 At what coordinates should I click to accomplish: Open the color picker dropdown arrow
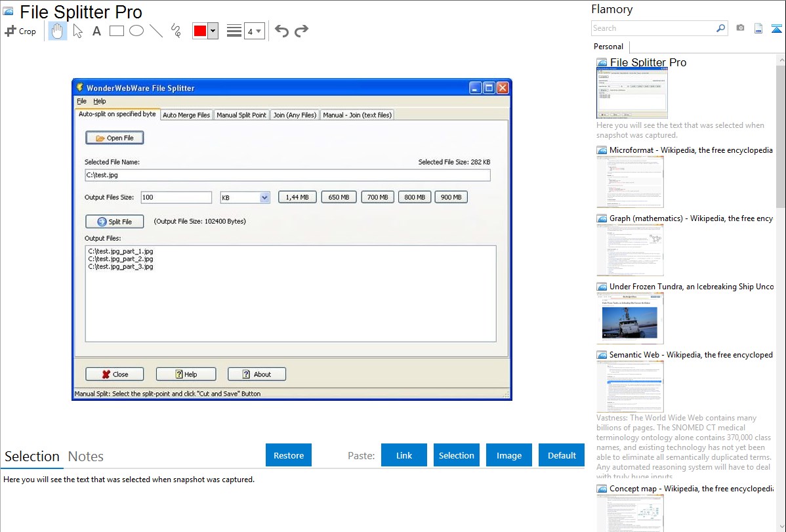213,31
